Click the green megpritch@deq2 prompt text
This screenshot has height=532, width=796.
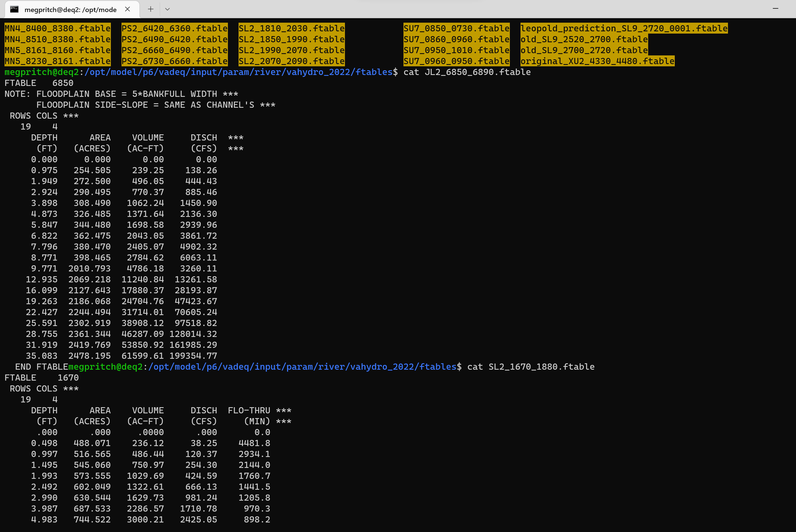point(41,72)
